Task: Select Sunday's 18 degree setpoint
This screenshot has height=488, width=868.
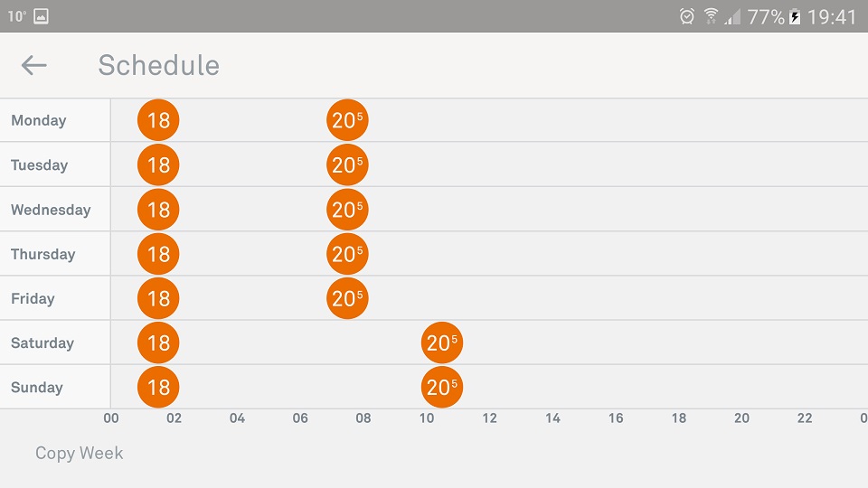Action: [x=158, y=388]
